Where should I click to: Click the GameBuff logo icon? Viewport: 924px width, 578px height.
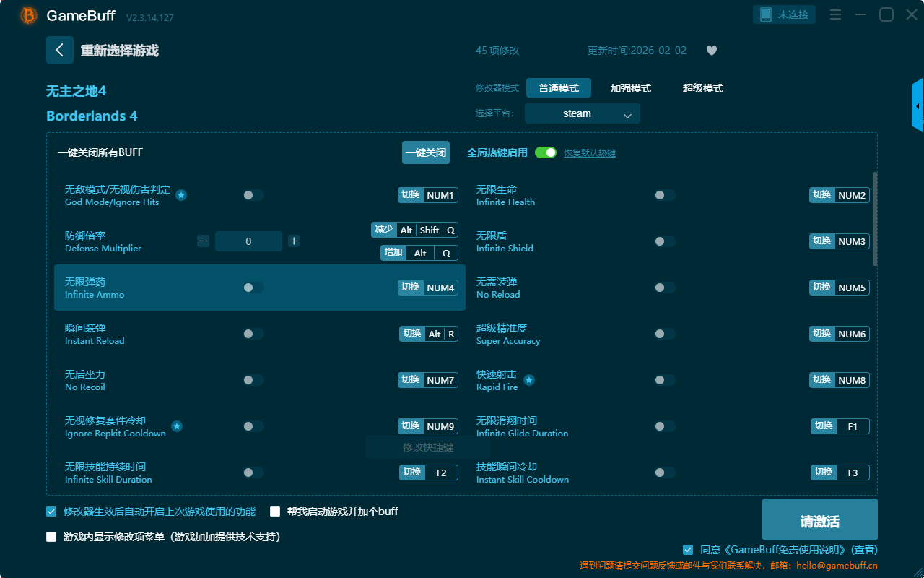(x=29, y=15)
